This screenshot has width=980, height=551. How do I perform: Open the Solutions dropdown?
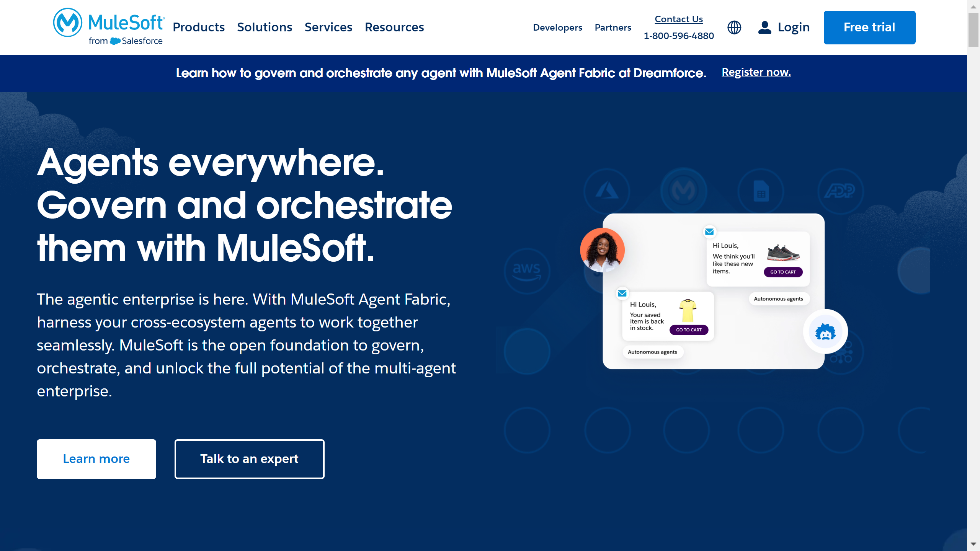(265, 27)
